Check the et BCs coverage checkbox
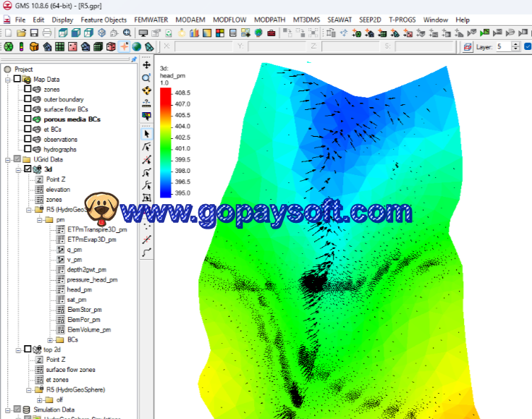The image size is (532, 419). [x=28, y=129]
